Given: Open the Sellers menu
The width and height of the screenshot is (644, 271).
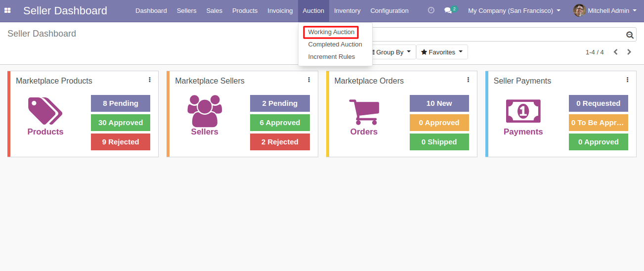Looking at the screenshot, I should click(187, 10).
